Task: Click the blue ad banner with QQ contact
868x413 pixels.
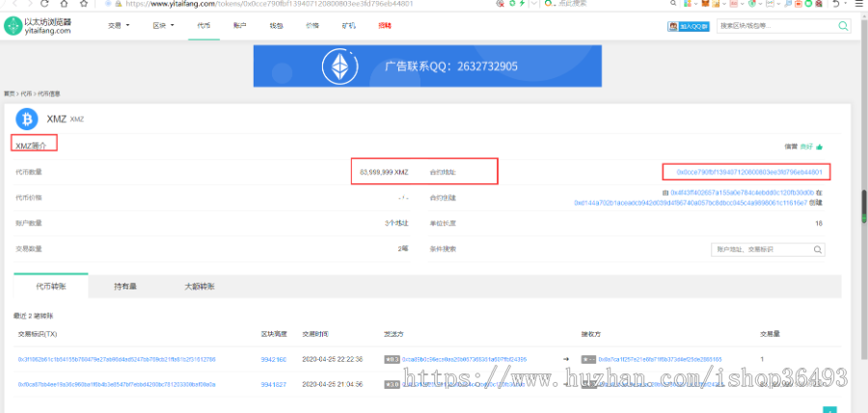Action: point(427,66)
